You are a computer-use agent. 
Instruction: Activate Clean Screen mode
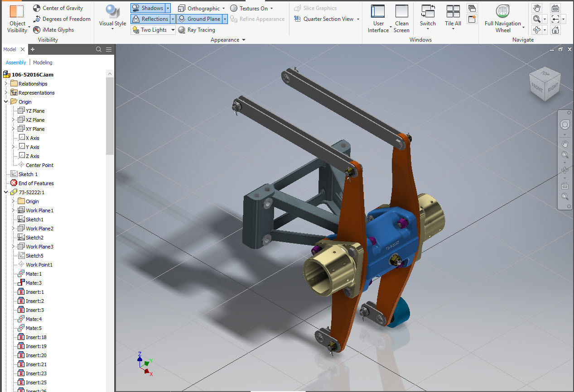pos(401,19)
